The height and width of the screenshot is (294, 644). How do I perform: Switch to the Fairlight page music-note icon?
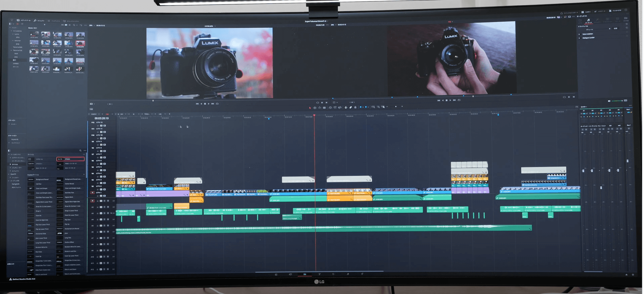347,274
